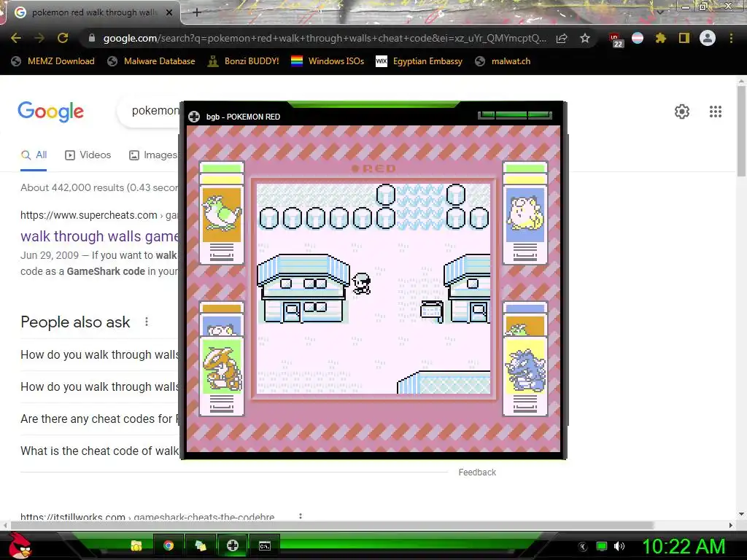Click the vertical page scrollbar thumb
Viewport: 747px width, 560px height.
[741, 131]
